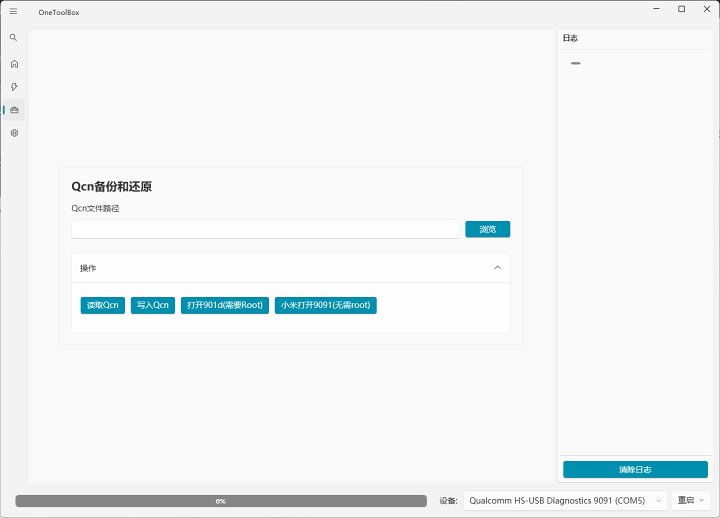Image resolution: width=720 pixels, height=518 pixels.
Task: Go to the Home page icon
Action: point(14,63)
